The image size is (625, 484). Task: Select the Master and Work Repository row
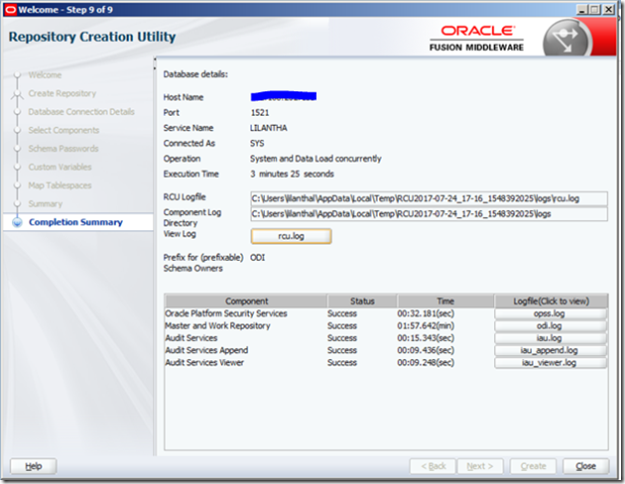click(x=386, y=326)
